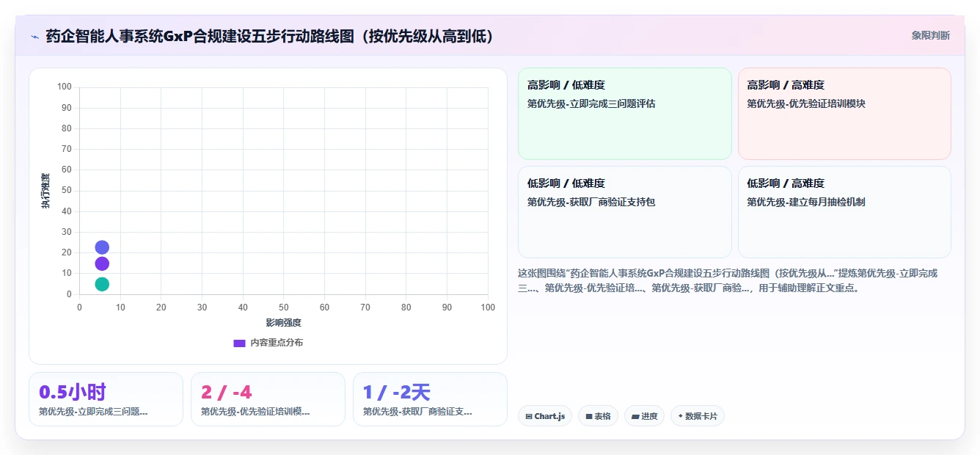Click the caption under 2 / -4

[x=255, y=412]
